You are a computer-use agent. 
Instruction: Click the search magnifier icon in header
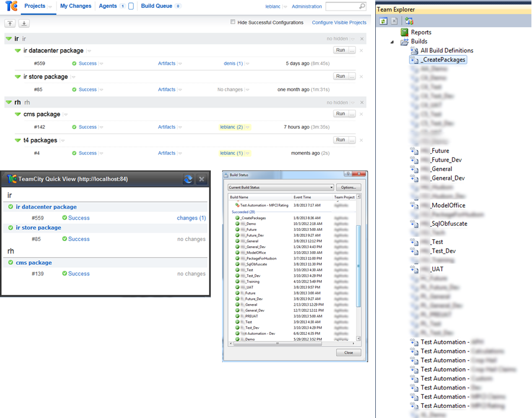click(x=362, y=7)
